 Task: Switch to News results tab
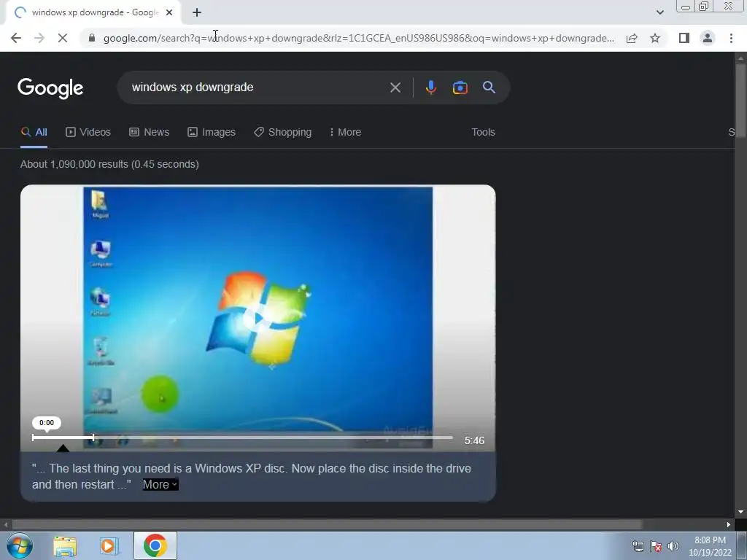tap(149, 133)
